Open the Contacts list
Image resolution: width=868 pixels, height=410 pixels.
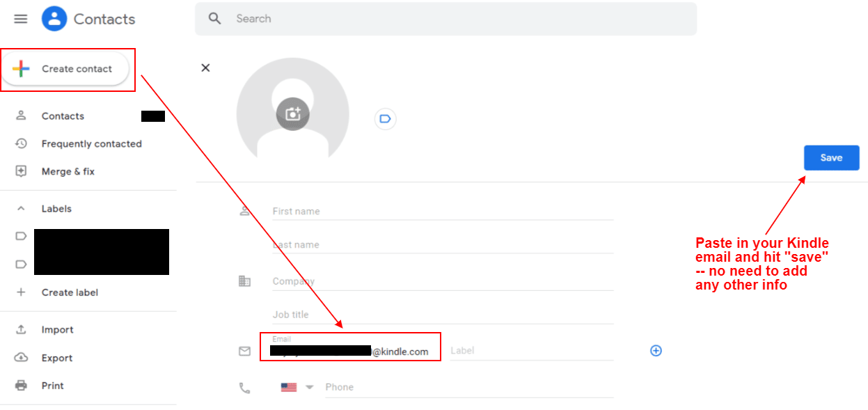pos(63,116)
